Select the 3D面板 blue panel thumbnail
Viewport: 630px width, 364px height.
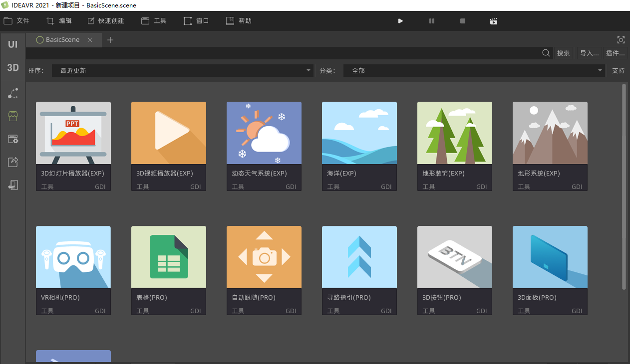pos(550,257)
